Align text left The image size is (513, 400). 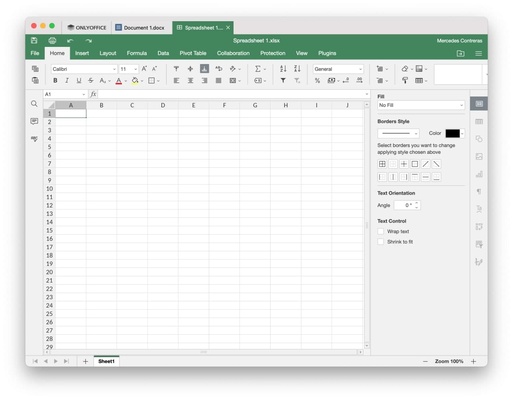click(x=176, y=81)
